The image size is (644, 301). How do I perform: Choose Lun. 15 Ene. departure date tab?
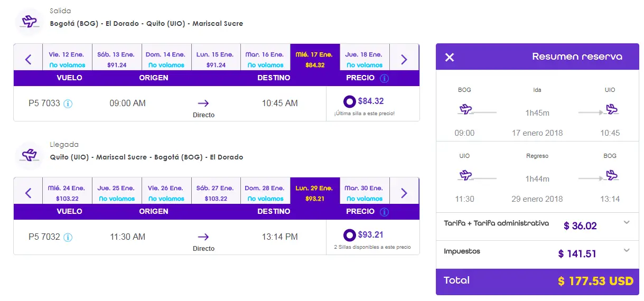coord(216,59)
